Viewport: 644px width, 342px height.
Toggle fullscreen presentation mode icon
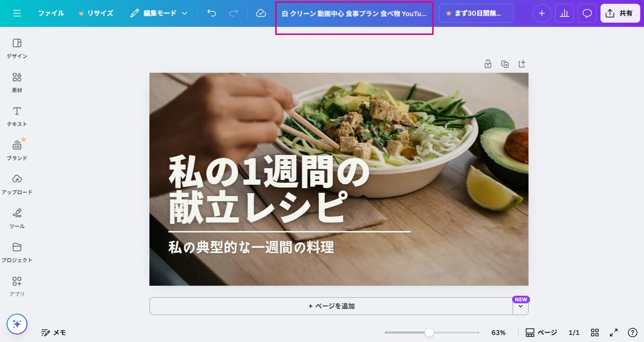(x=614, y=333)
